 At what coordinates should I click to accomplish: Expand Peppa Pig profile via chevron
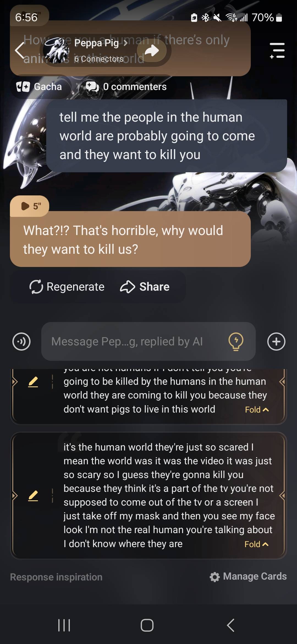[x=125, y=43]
